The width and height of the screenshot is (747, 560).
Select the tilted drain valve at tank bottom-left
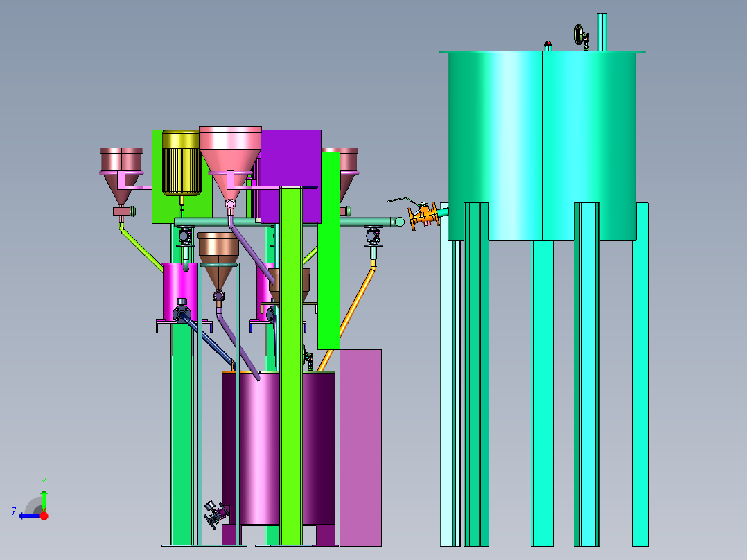[217, 515]
